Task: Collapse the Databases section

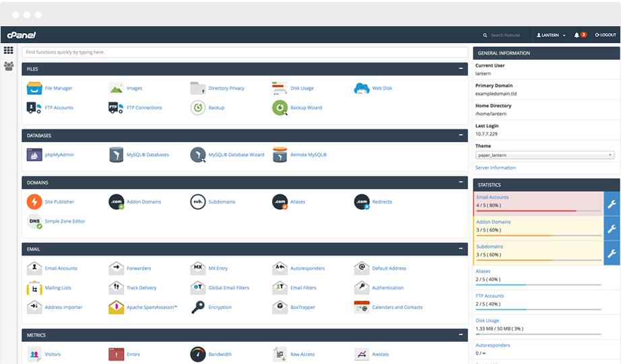Action: point(461,135)
